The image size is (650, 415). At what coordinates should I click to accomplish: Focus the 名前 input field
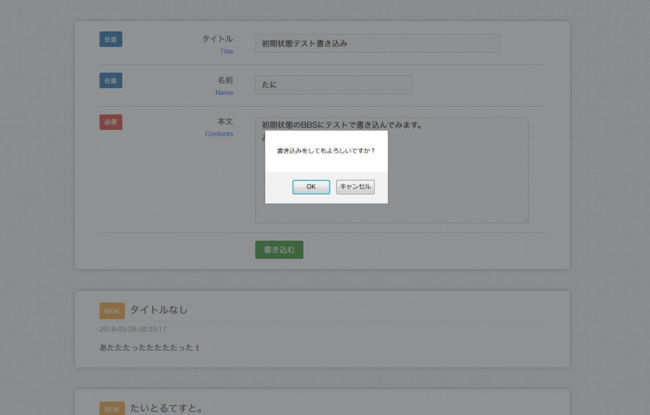pos(333,85)
